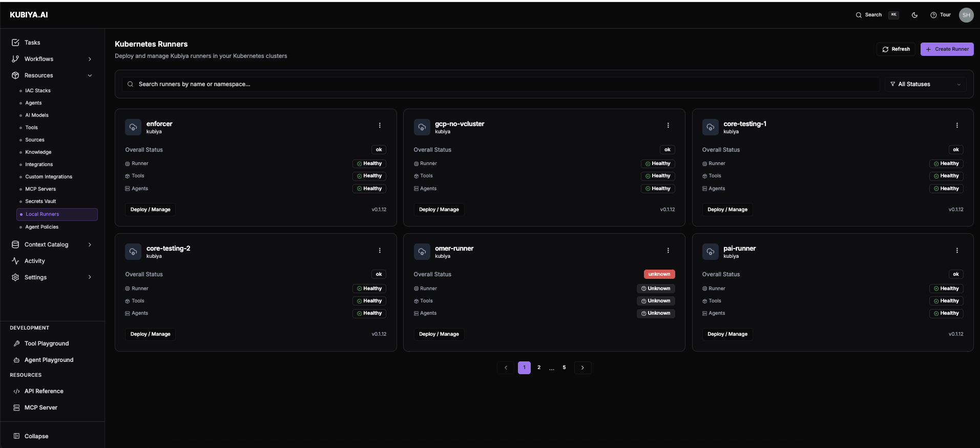Click Deploy / Manage for pai-runner
980x448 pixels.
click(727, 334)
